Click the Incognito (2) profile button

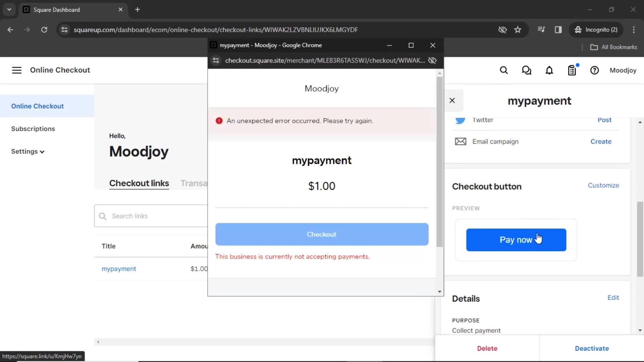596,30
